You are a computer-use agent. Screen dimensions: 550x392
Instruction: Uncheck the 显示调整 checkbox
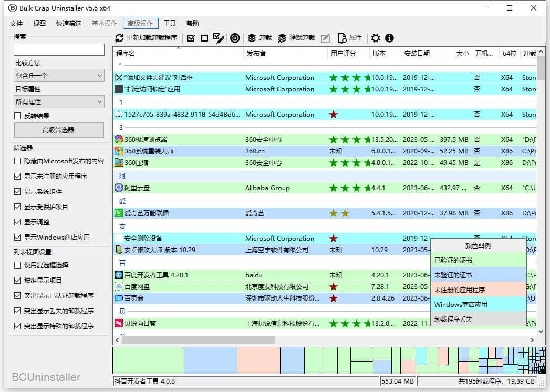(x=17, y=222)
